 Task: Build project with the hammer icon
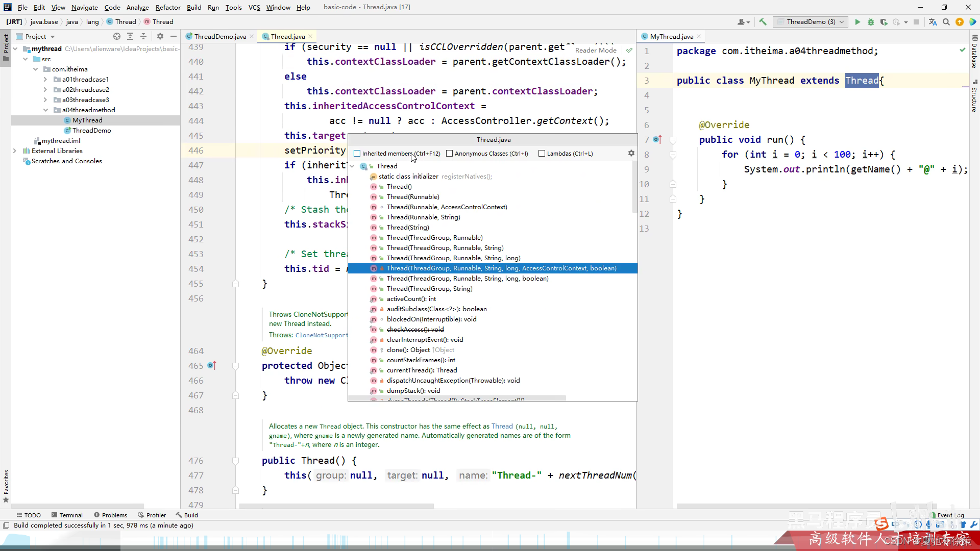[x=763, y=22]
